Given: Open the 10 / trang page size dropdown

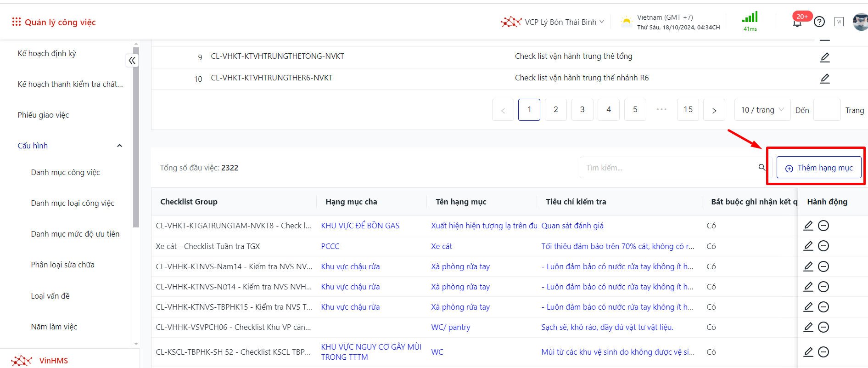Looking at the screenshot, I should (x=762, y=110).
